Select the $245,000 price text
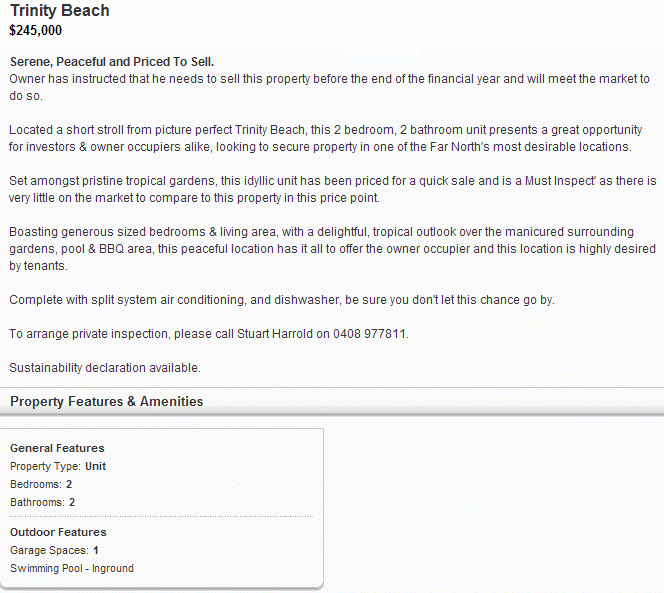 click(x=36, y=30)
